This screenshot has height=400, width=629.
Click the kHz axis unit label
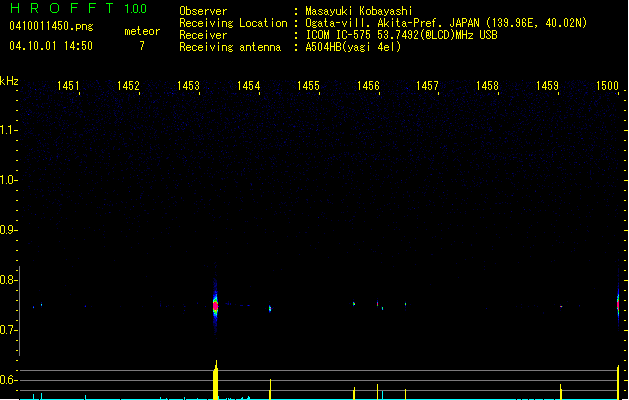pos(9,81)
